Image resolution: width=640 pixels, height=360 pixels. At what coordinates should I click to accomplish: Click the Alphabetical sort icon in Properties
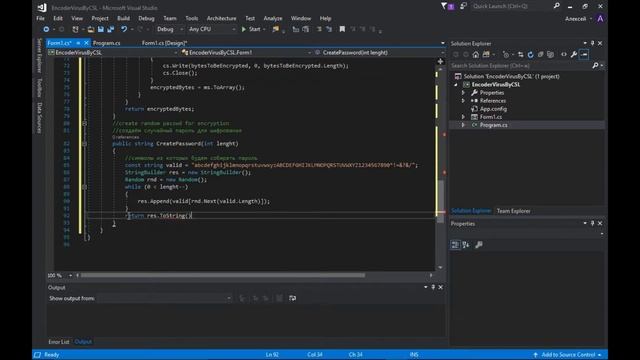coord(466,244)
